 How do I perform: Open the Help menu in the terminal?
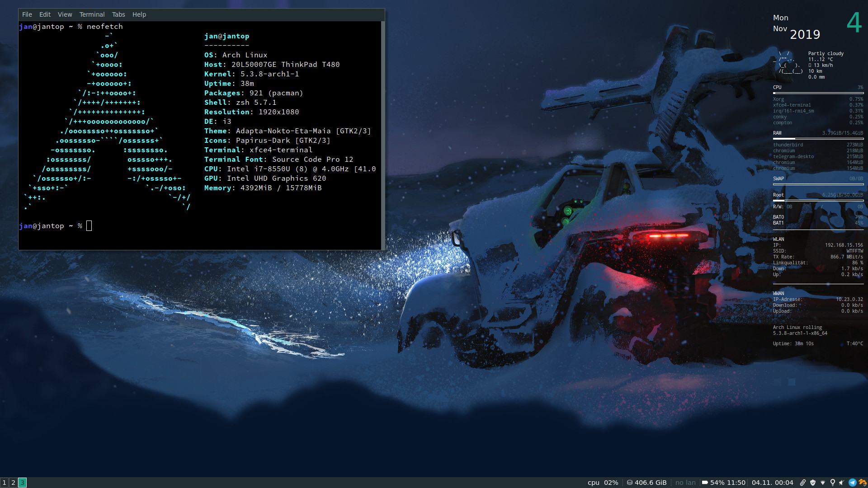coord(139,14)
